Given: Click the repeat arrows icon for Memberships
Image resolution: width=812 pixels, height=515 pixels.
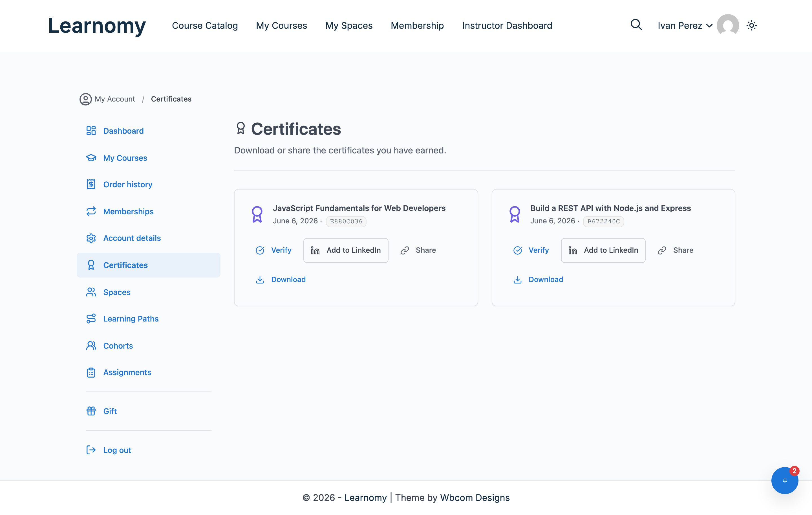Looking at the screenshot, I should pos(91,211).
